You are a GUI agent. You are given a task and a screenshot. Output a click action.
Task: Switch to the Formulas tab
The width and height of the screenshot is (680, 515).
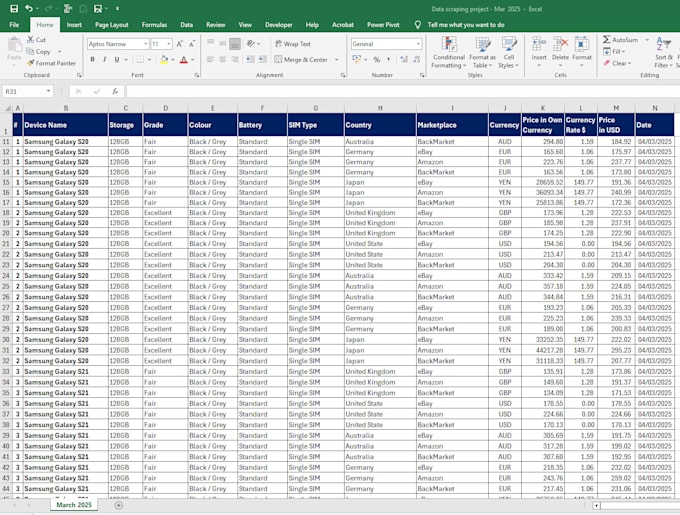click(154, 25)
